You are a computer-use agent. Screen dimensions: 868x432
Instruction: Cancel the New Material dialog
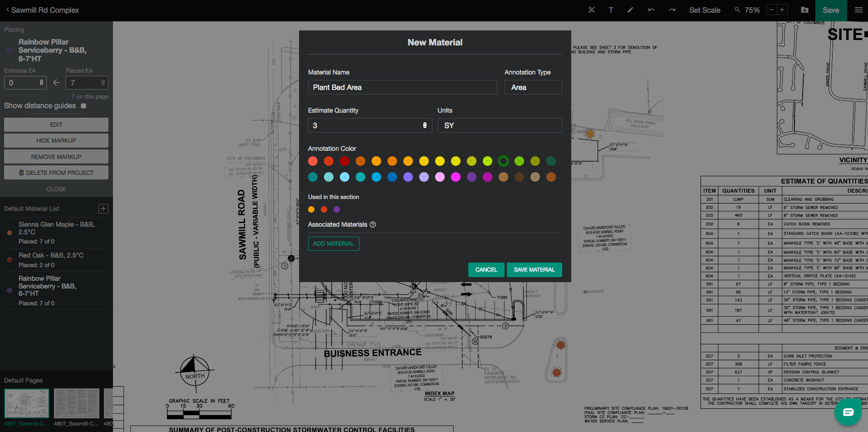click(486, 270)
